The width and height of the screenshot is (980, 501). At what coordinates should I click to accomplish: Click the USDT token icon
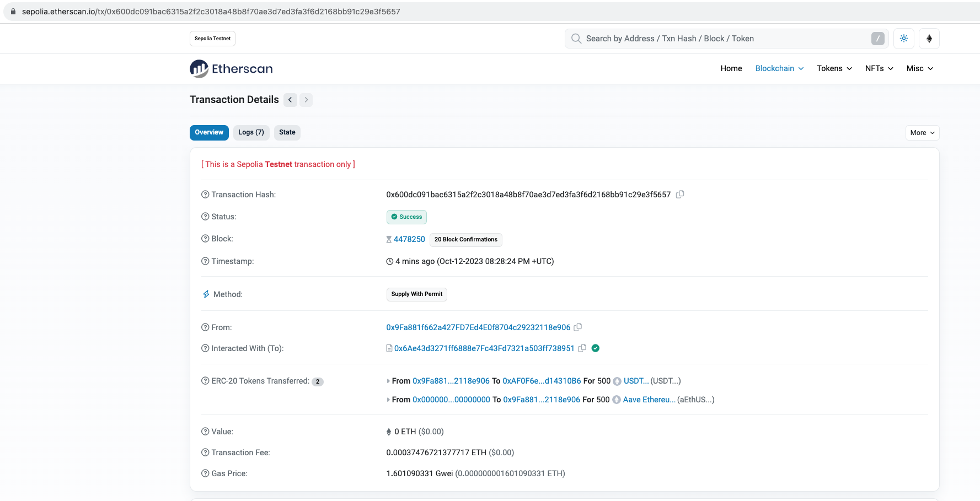(x=617, y=381)
